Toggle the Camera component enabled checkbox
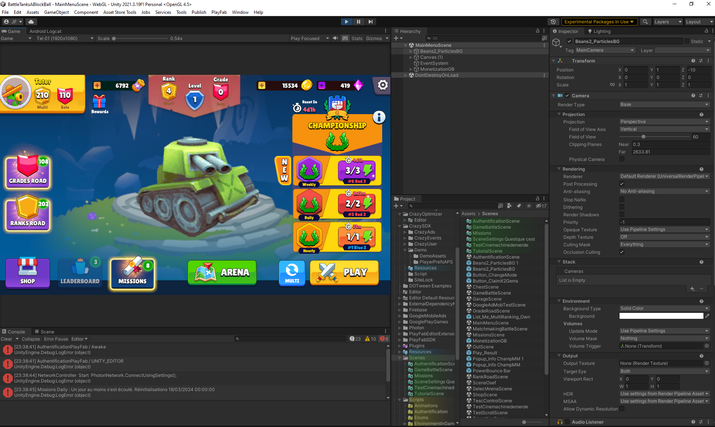The width and height of the screenshot is (715, 427). pyautogui.click(x=567, y=96)
